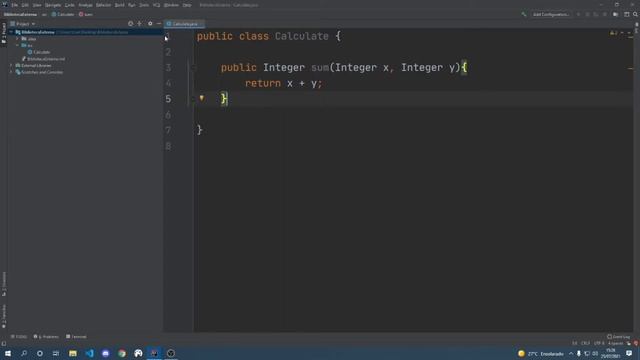Hide the Project panel with minimize icon
Viewport: 640px width, 360px height.
click(x=159, y=24)
